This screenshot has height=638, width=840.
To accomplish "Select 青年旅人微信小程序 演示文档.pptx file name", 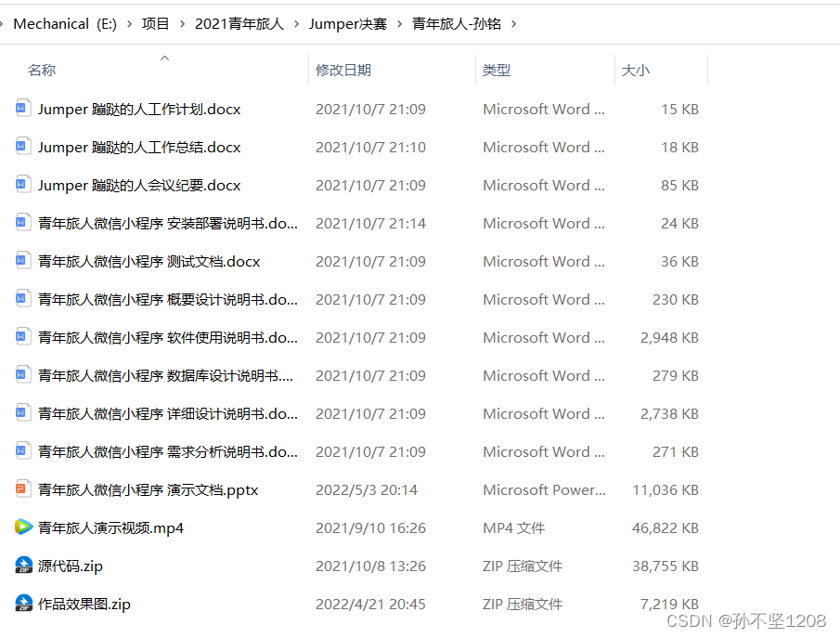I will 149,490.
